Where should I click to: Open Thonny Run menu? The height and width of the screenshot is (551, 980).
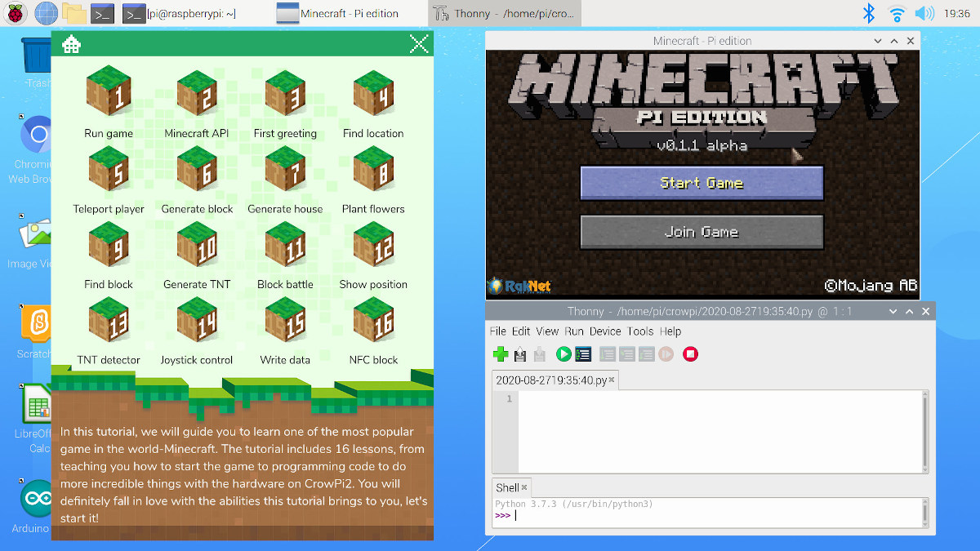coord(574,331)
